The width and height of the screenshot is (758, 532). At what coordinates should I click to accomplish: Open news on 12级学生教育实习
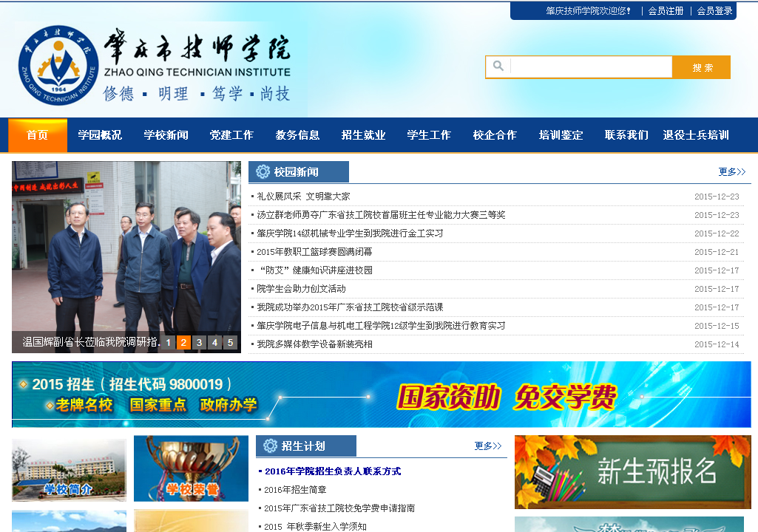point(381,326)
